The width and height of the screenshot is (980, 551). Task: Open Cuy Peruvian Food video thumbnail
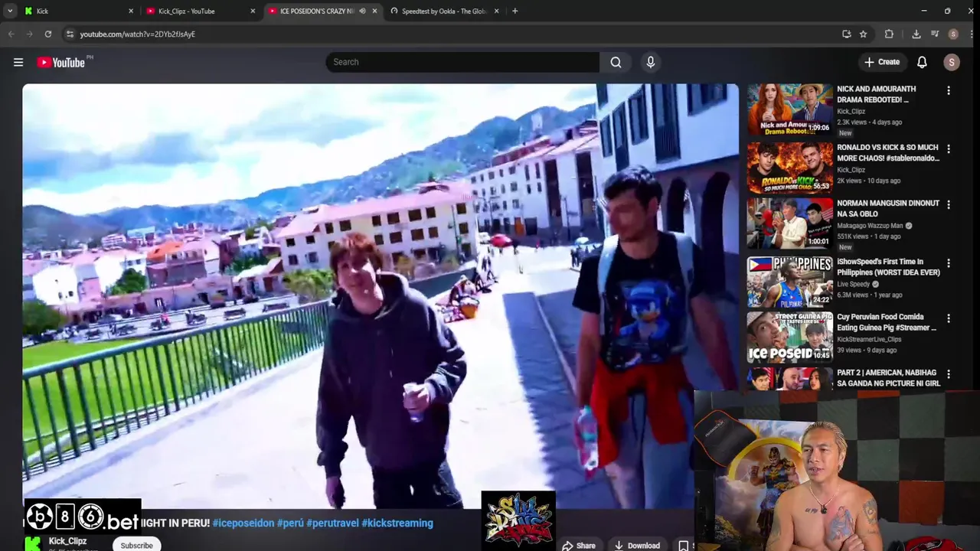(789, 337)
